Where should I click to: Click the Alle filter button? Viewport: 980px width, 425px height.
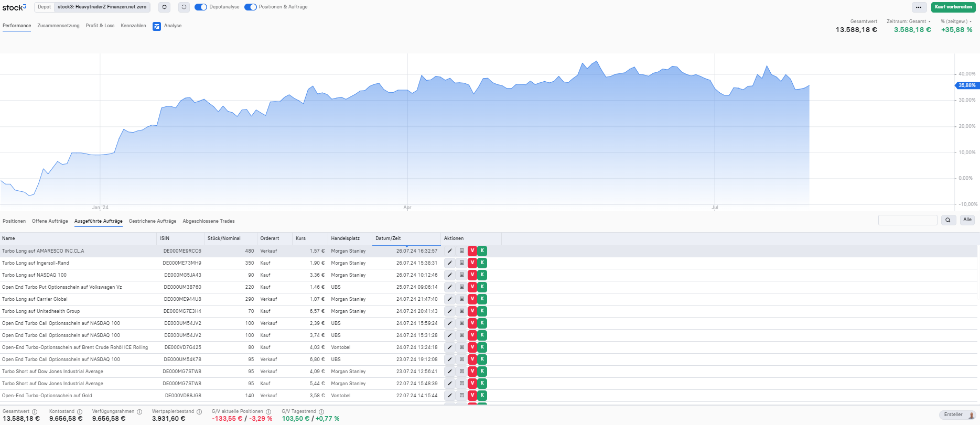(967, 220)
